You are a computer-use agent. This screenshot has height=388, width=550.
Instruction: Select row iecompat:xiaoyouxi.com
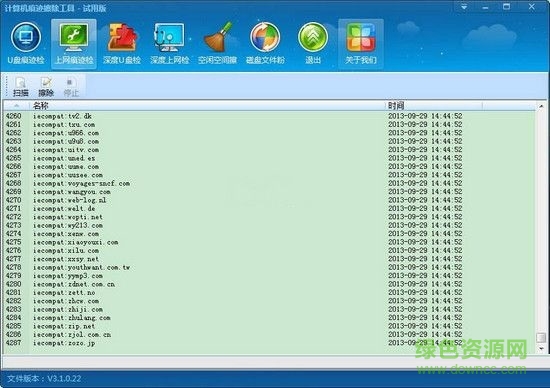pos(269,242)
